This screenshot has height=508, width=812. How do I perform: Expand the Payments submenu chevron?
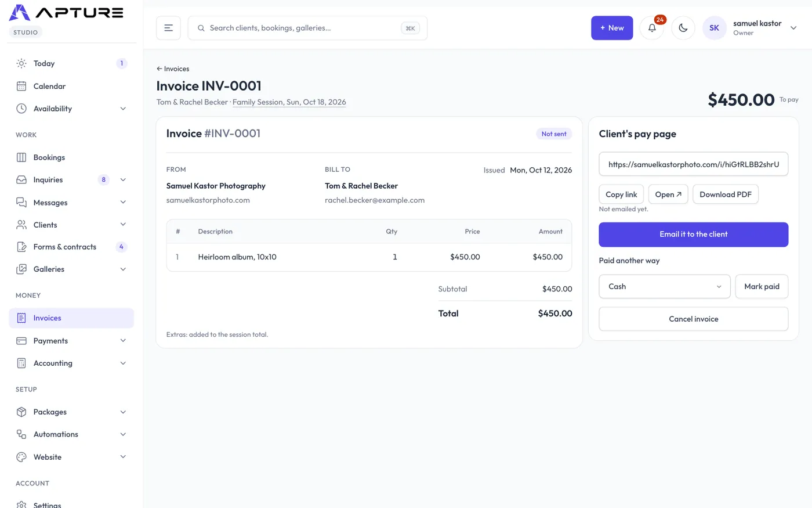123,341
